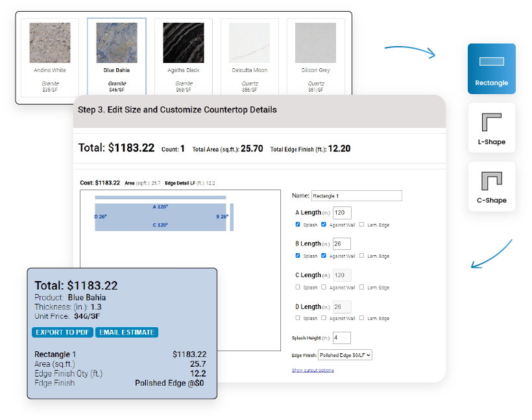Select the Silicon Grey quartz thumbnail
532x420 pixels.
(315, 42)
